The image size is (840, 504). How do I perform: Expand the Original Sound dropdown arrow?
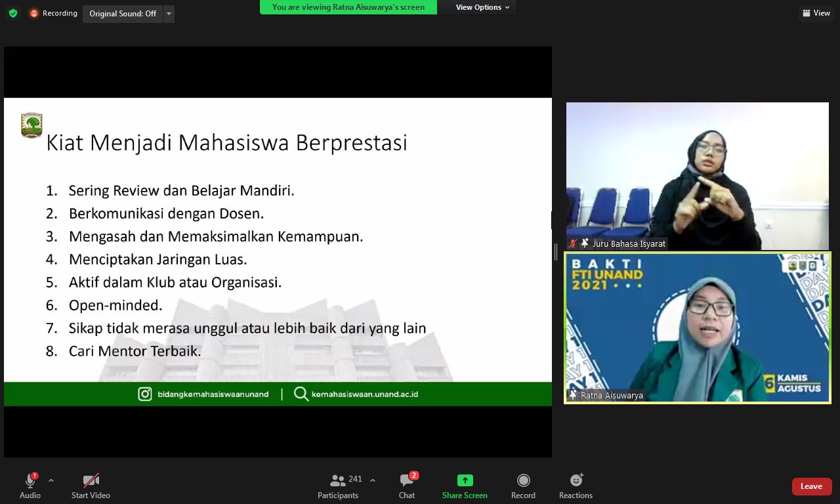click(169, 14)
